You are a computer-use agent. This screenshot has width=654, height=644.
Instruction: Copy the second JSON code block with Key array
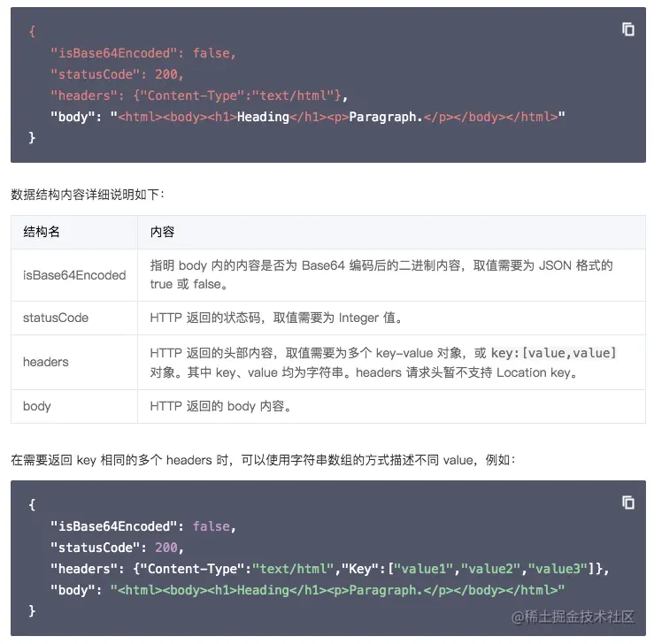[x=628, y=502]
